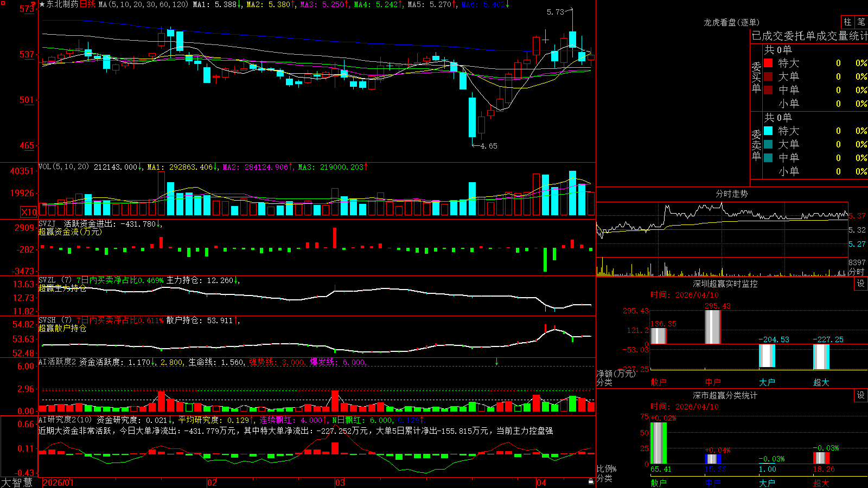Open 设 settings for 深圳超赢实时监控

[x=861, y=284]
